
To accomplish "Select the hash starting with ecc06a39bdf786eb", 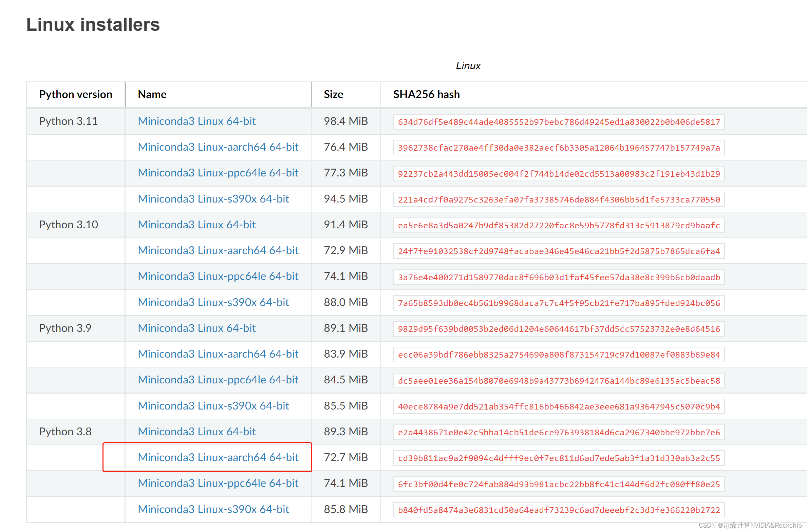I will point(559,355).
